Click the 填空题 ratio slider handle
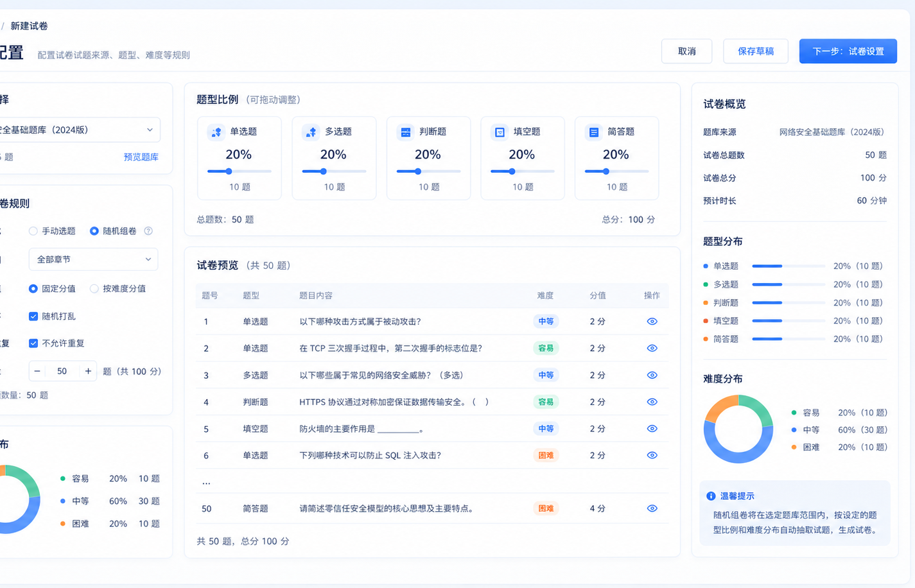This screenshot has height=588, width=915. [x=512, y=171]
